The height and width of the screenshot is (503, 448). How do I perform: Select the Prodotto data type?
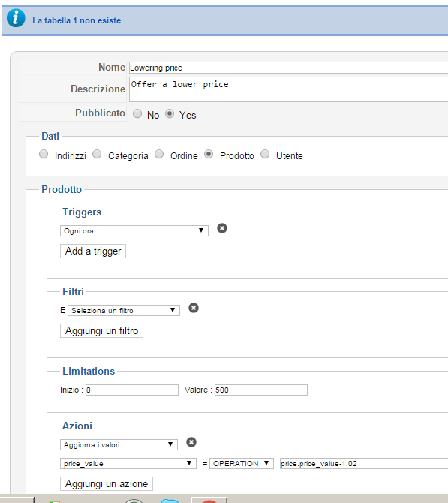pyautogui.click(x=209, y=155)
